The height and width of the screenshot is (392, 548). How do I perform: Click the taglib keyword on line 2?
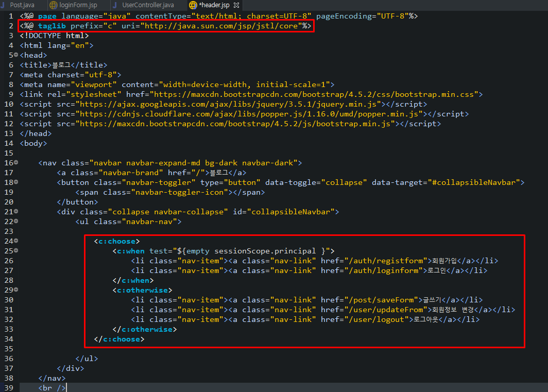point(52,26)
